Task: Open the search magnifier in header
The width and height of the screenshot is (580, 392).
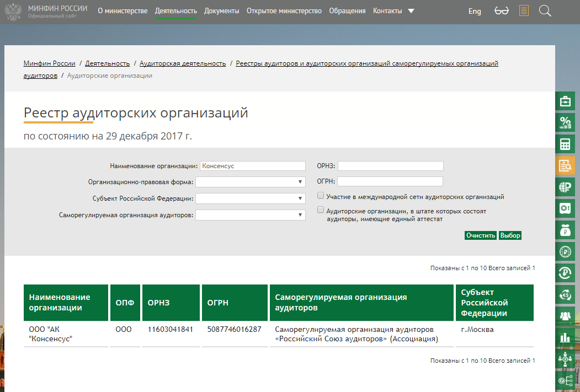Action: [545, 10]
